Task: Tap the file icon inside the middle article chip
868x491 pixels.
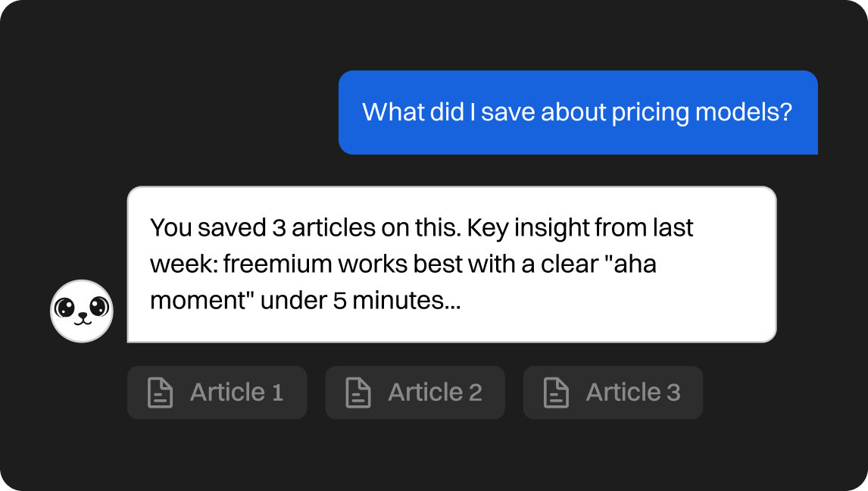Action: point(358,392)
